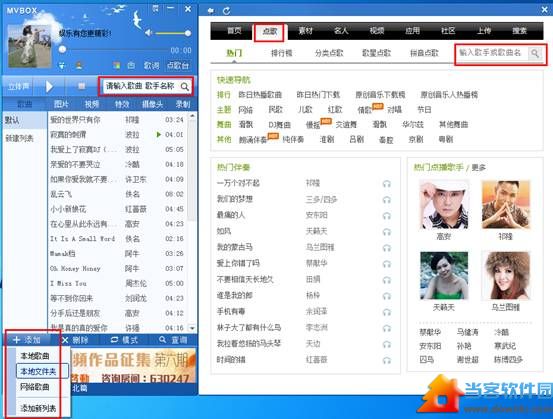
Task: Open the 歌词 lyrics button
Action: (x=151, y=66)
